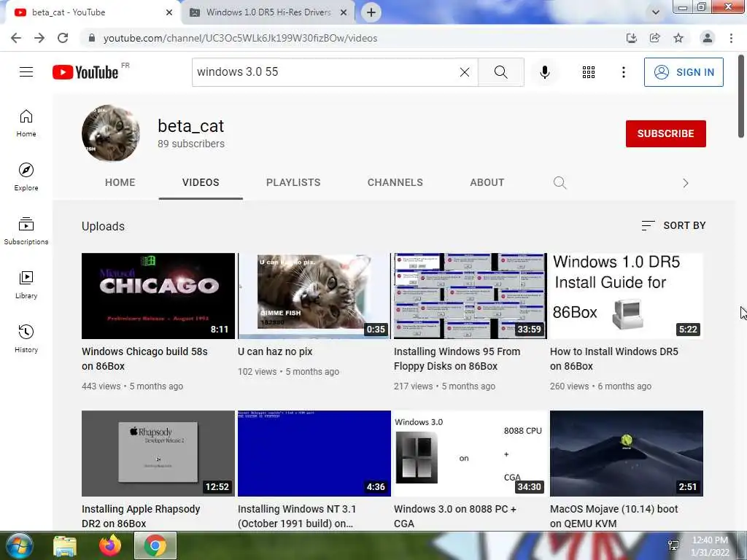Click the SIGN IN button
This screenshot has height=560, width=747.
pyautogui.click(x=684, y=72)
